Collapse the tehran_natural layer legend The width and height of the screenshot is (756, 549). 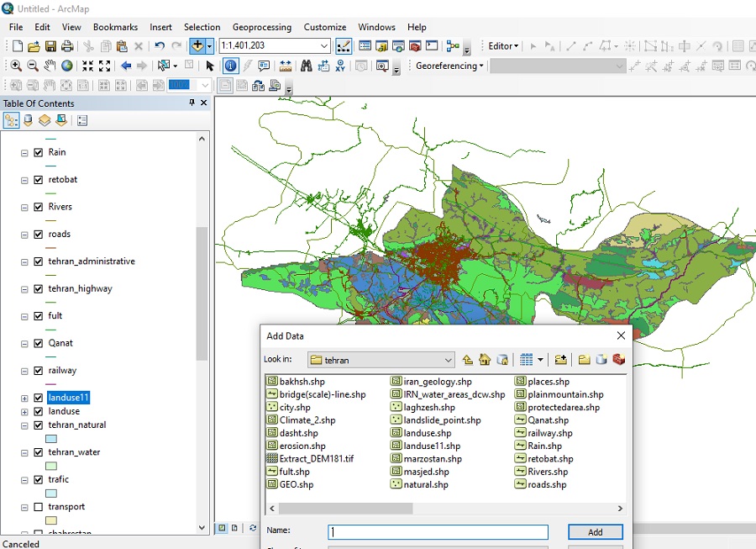(24, 425)
